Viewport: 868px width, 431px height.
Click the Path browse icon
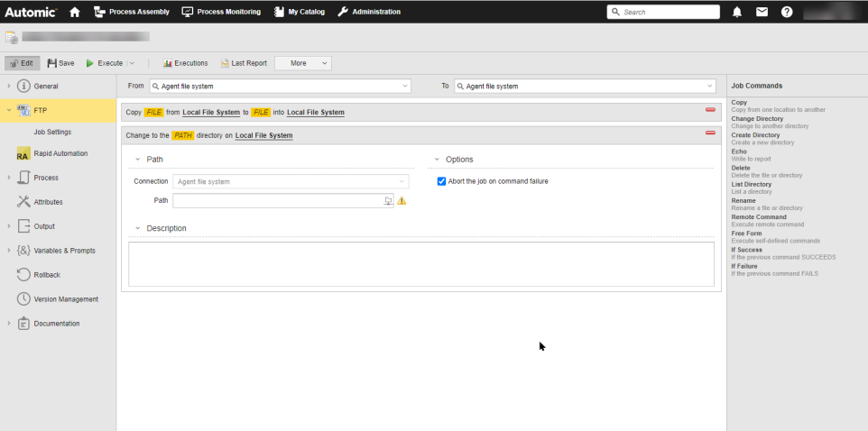[388, 201]
